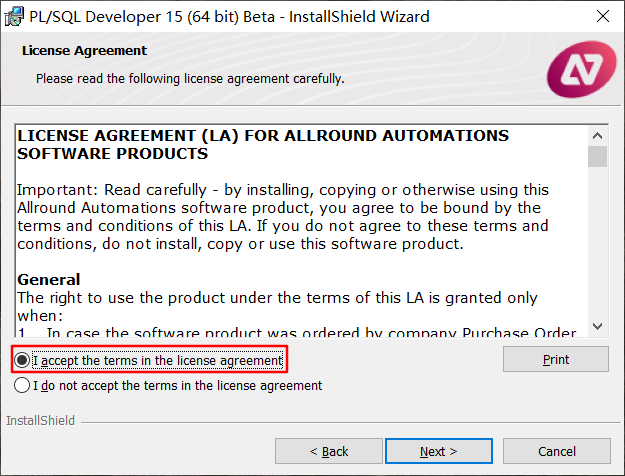
Task: Click the 'Important: Read carefully' paragraph
Action: click(x=283, y=217)
